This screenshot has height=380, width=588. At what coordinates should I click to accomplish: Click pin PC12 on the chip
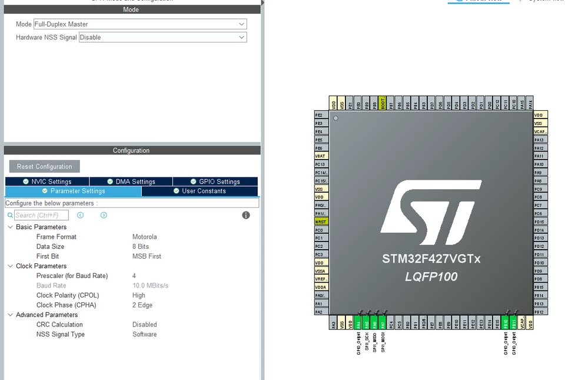[x=497, y=103]
